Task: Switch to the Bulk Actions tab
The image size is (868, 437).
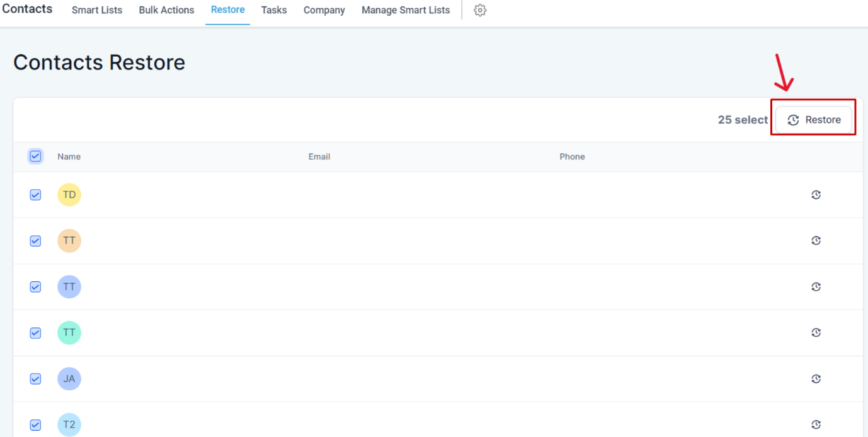Action: [166, 10]
